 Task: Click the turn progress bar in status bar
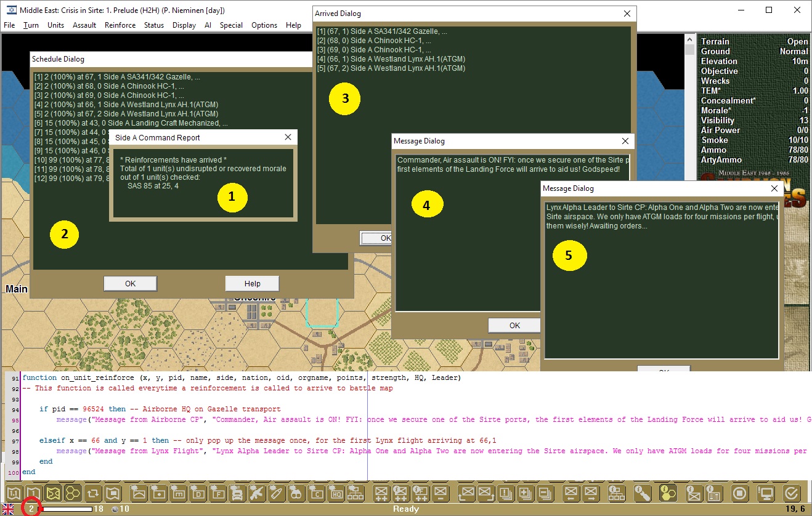(x=66, y=509)
